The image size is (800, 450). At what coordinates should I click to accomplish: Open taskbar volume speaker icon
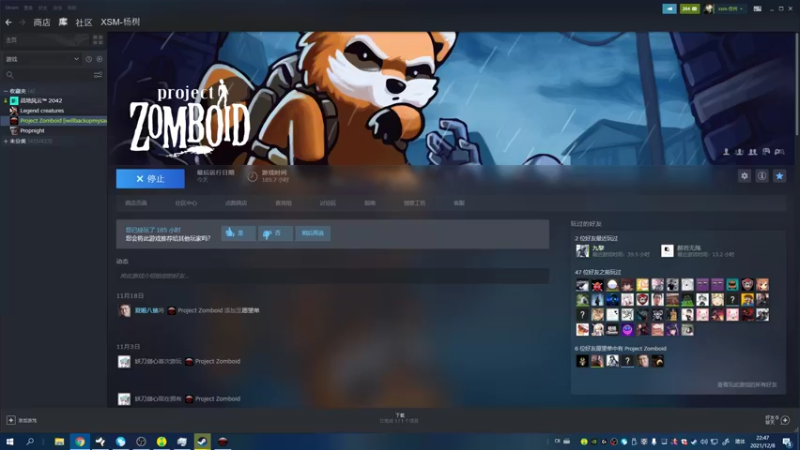point(704,442)
